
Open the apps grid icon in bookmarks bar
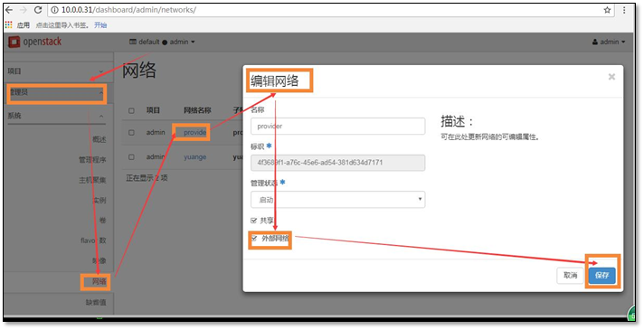[x=9, y=24]
